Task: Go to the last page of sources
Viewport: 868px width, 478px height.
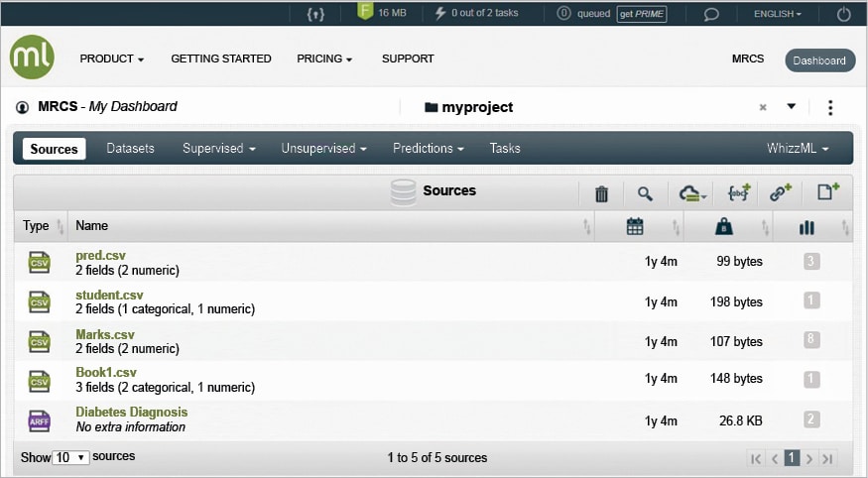Action: click(x=827, y=458)
